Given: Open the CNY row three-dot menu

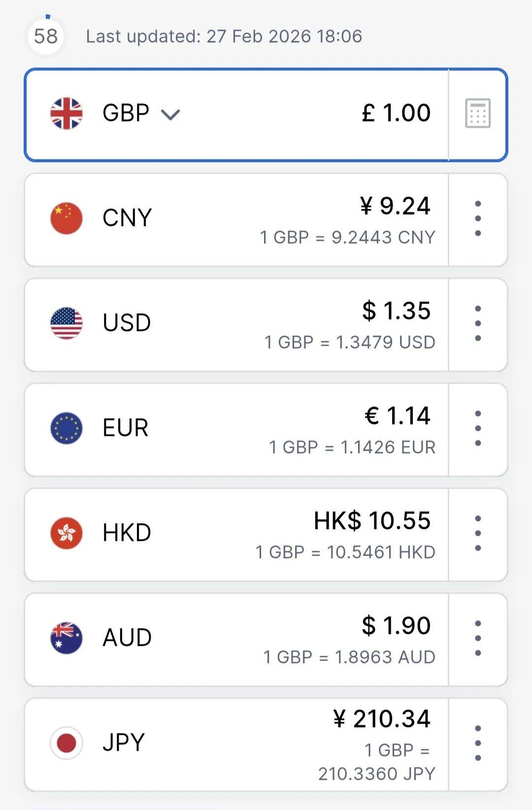Looking at the screenshot, I should [477, 218].
